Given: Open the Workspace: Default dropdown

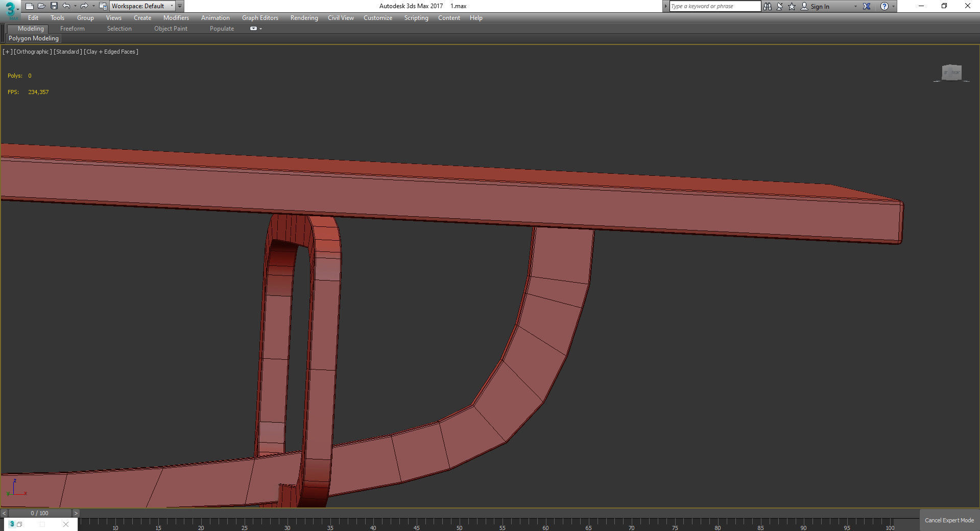Looking at the screenshot, I should click(x=142, y=6).
